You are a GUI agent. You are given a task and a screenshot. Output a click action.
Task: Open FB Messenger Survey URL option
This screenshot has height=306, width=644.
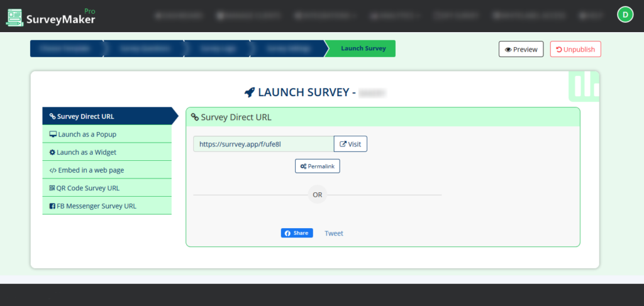(x=107, y=206)
